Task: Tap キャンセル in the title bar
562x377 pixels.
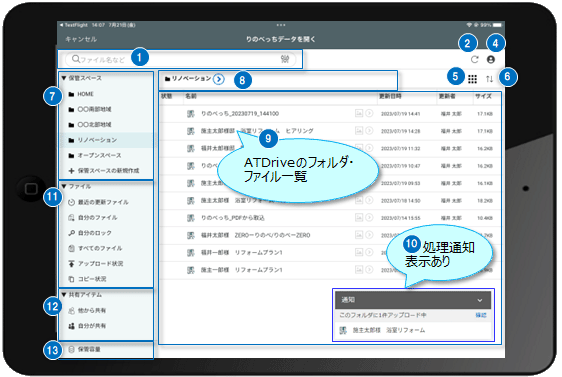Action: pyautogui.click(x=81, y=39)
